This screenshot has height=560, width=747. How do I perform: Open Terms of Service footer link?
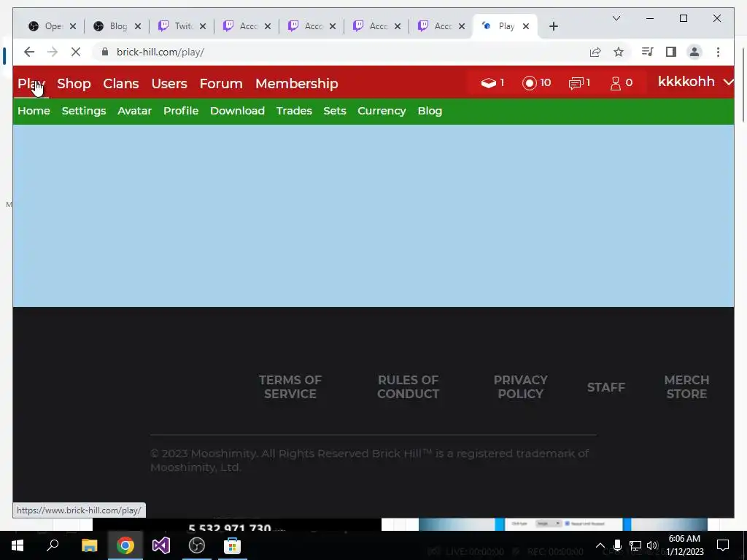290,386
